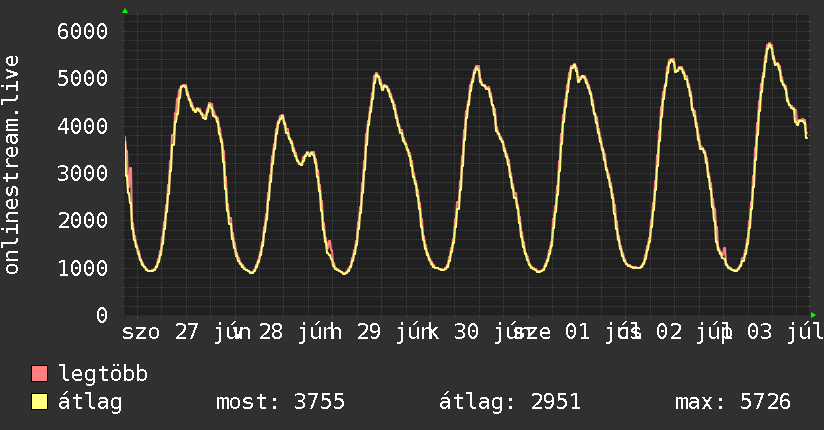This screenshot has width=824, height=430.
Task: Select the 1000 y-axis label
Action: pyautogui.click(x=83, y=268)
